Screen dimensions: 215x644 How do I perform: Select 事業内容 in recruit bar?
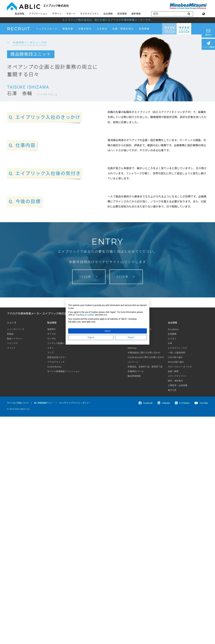(68, 29)
